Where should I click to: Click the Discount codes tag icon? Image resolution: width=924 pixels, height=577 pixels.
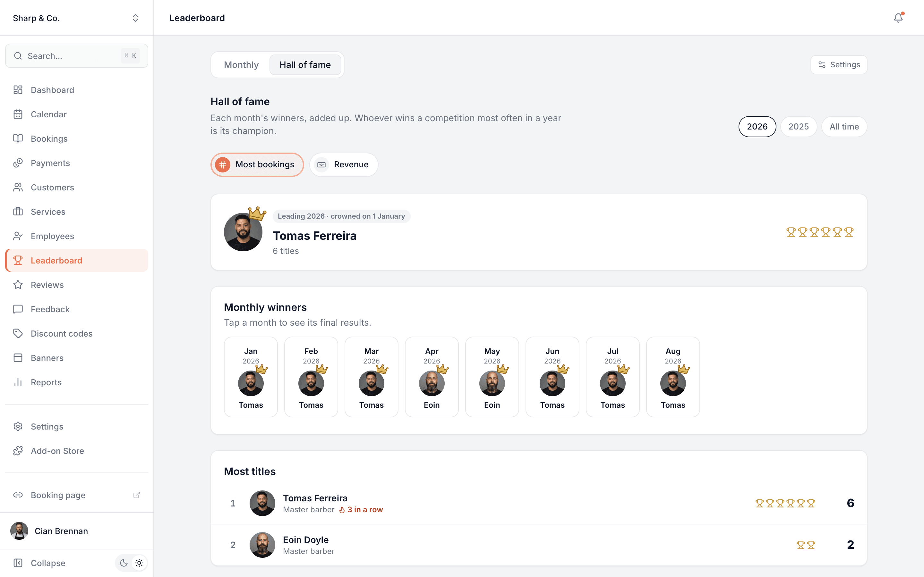point(18,333)
